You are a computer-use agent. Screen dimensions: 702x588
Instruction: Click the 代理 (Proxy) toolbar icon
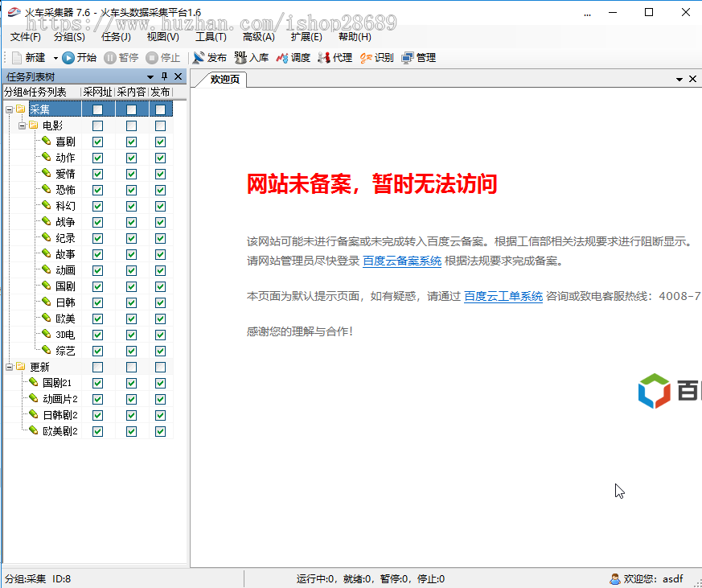pos(324,58)
